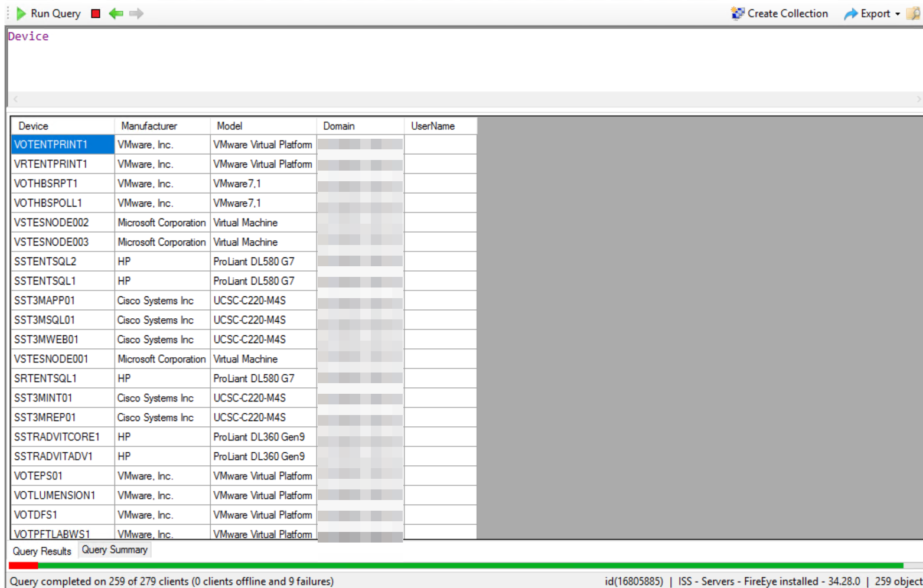The image size is (923, 588).
Task: Select the SST3MINT01 device cell
Action: coord(63,398)
